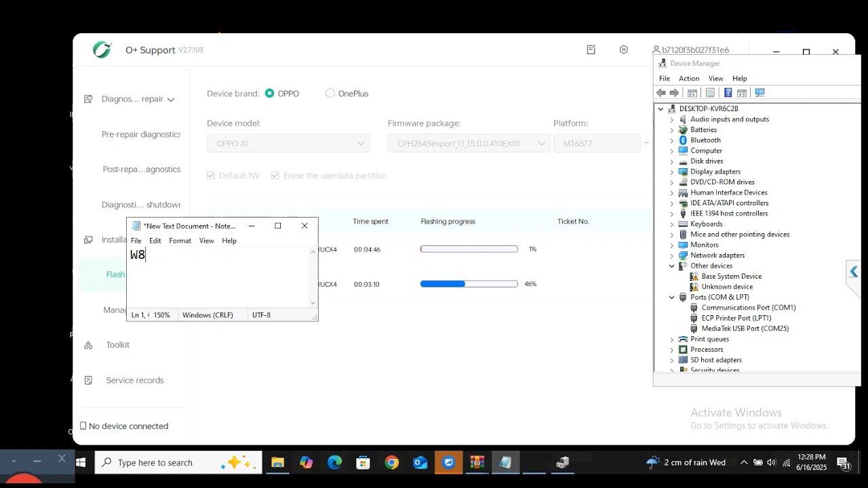
Task: Click the Device Manager forward arrow icon
Action: tap(674, 93)
